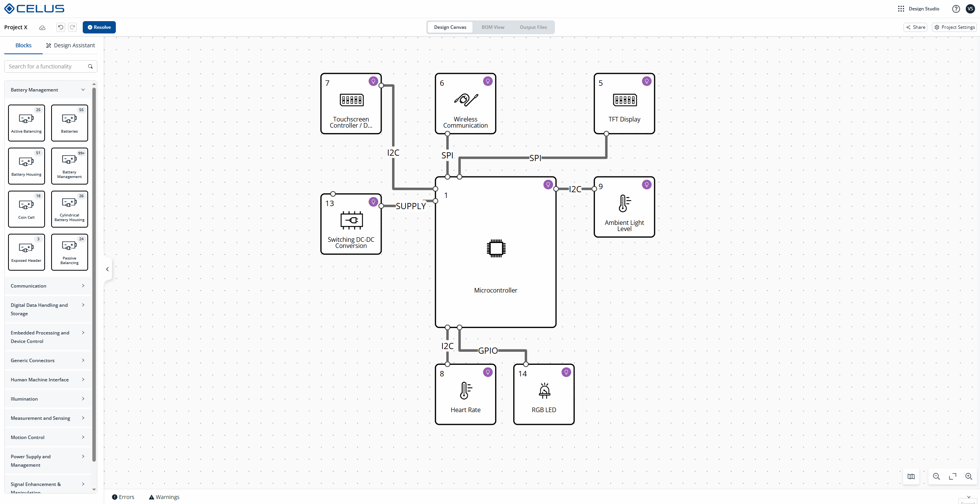
Task: Click the help question mark icon
Action: click(956, 9)
